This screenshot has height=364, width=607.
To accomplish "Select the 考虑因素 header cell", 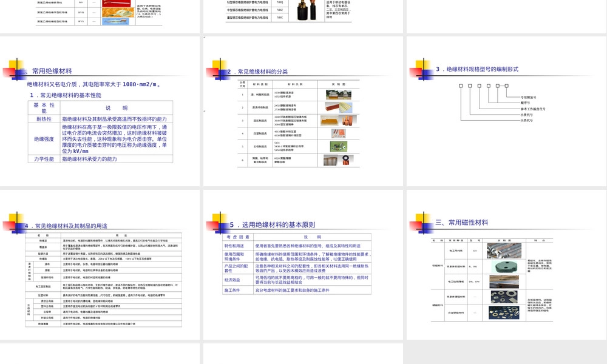I will point(238,237).
